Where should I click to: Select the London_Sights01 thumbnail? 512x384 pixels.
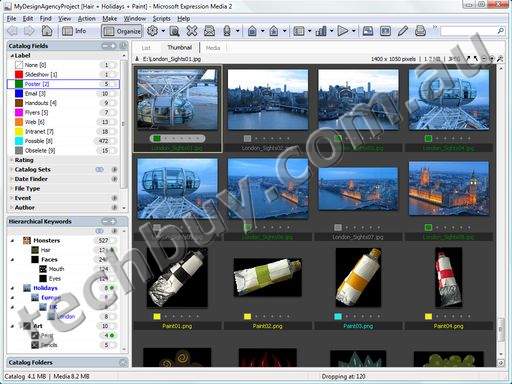tap(177, 99)
